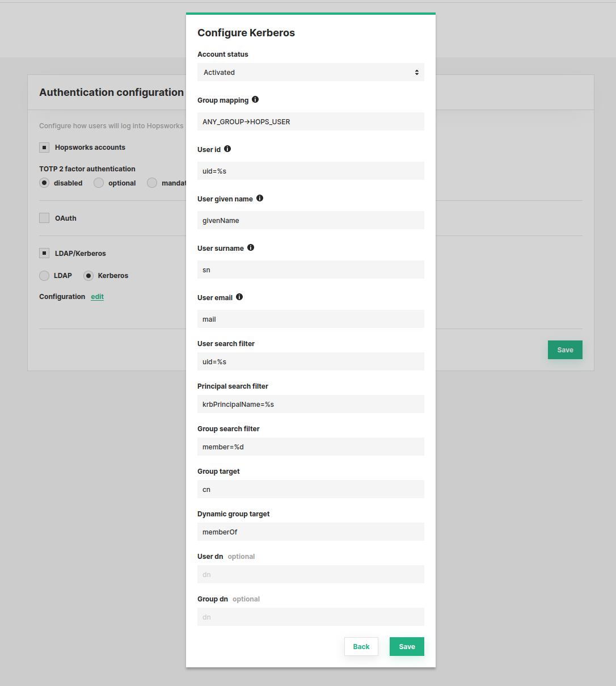
Task: Click the edit link next to Configuration
Action: [x=97, y=296]
